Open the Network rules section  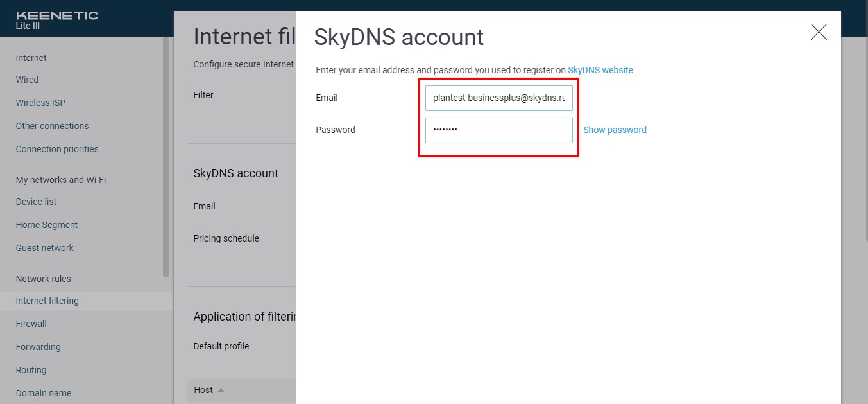[x=44, y=279]
